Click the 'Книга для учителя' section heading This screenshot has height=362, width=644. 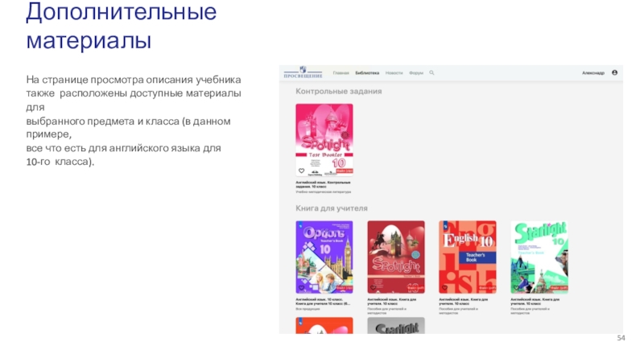coord(332,208)
